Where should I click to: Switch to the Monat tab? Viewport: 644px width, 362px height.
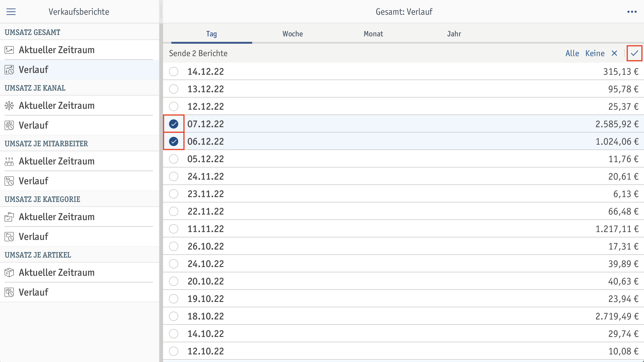tap(373, 34)
